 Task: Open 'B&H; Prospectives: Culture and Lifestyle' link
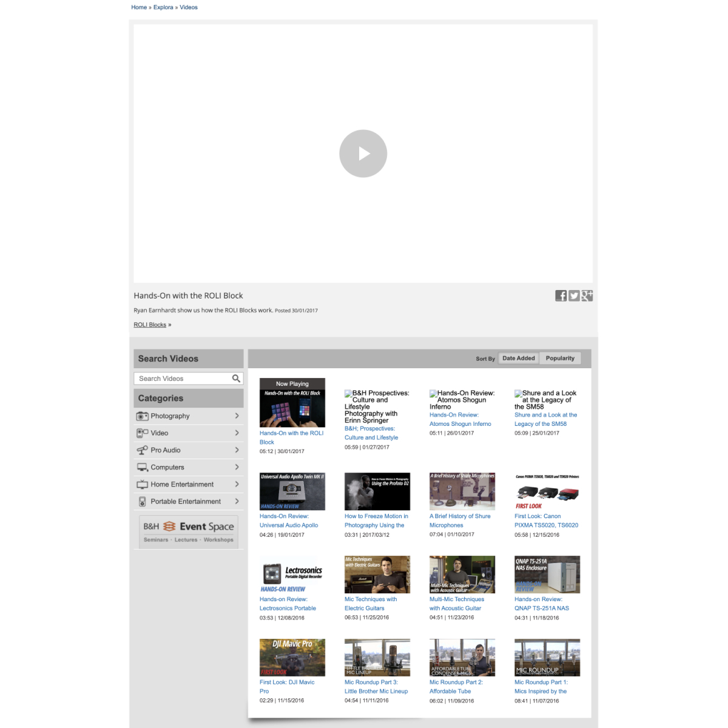click(x=371, y=433)
